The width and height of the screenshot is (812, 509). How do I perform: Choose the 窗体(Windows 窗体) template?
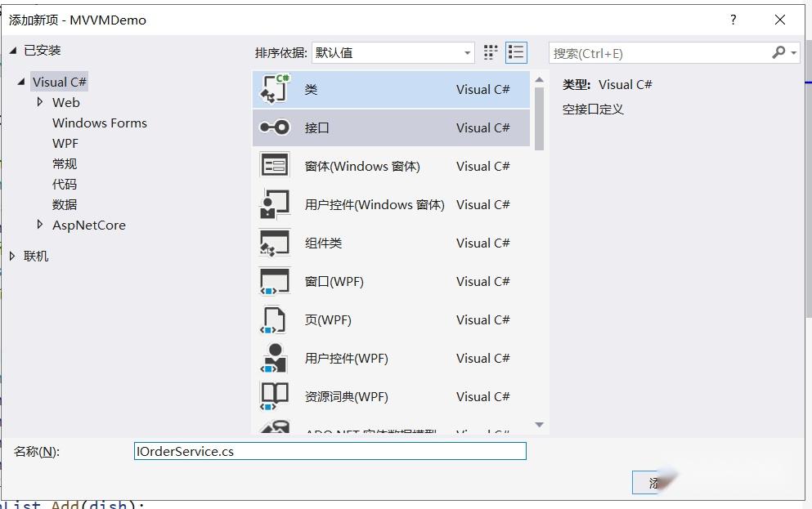click(x=274, y=166)
